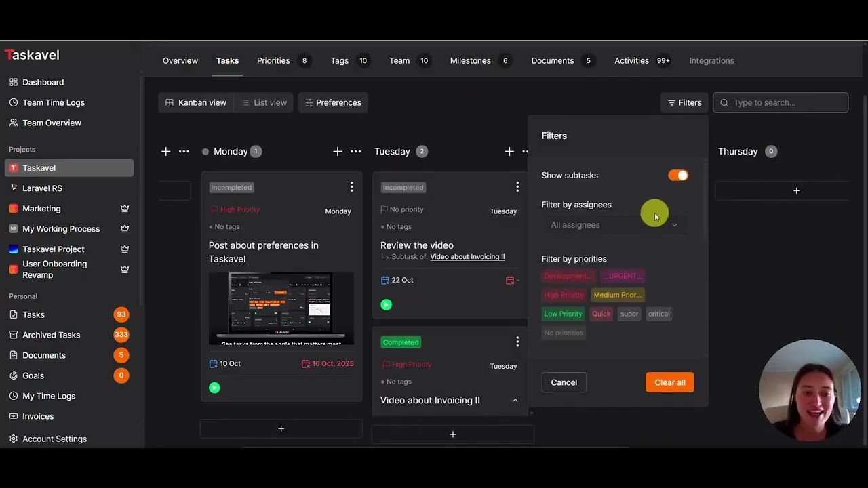868x488 pixels.
Task: Toggle critical priority filter chip
Action: click(658, 314)
